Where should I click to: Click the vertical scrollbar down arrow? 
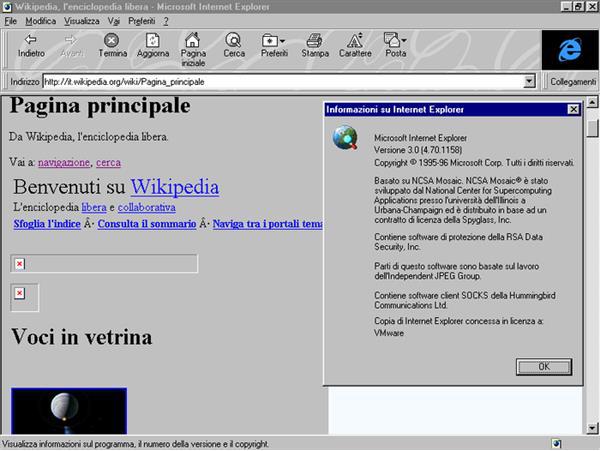[592, 428]
